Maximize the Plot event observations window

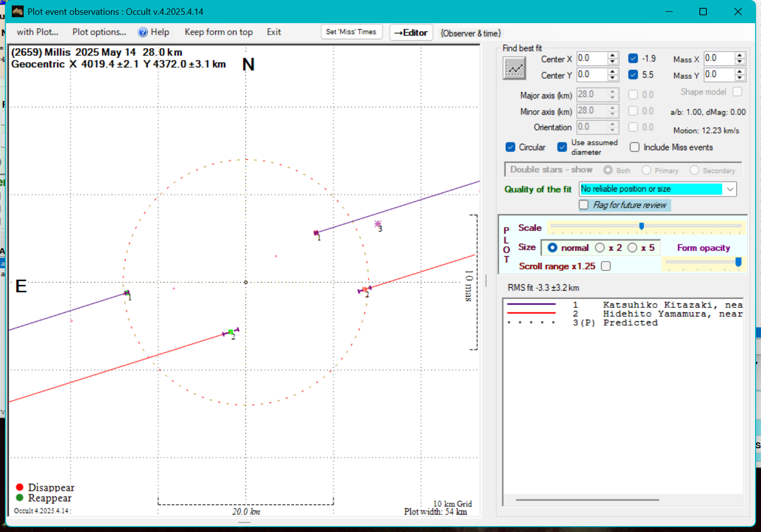click(x=703, y=11)
